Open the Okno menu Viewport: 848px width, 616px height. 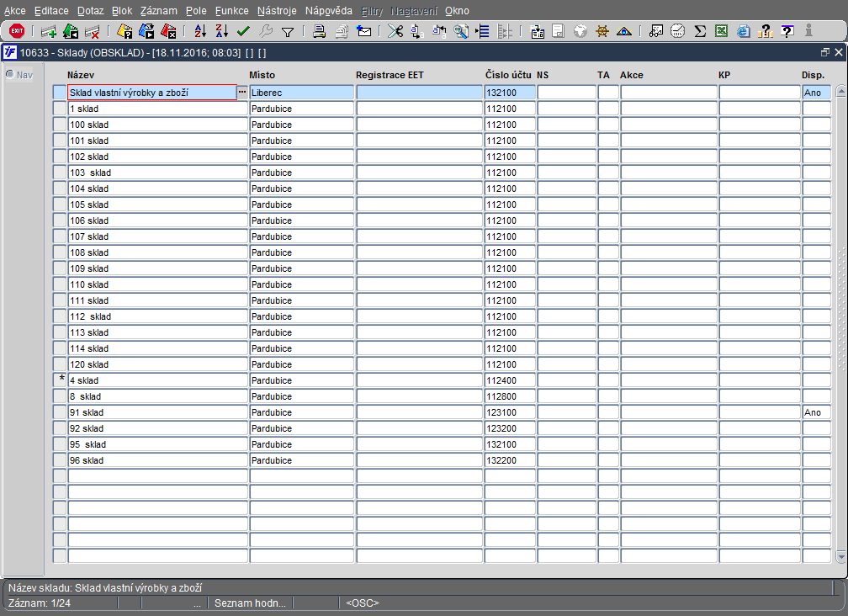coord(457,11)
